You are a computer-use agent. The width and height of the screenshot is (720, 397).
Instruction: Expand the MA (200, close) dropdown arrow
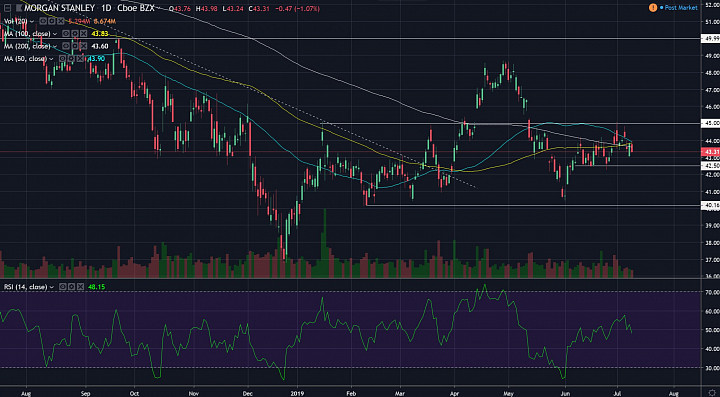pyautogui.click(x=55, y=46)
